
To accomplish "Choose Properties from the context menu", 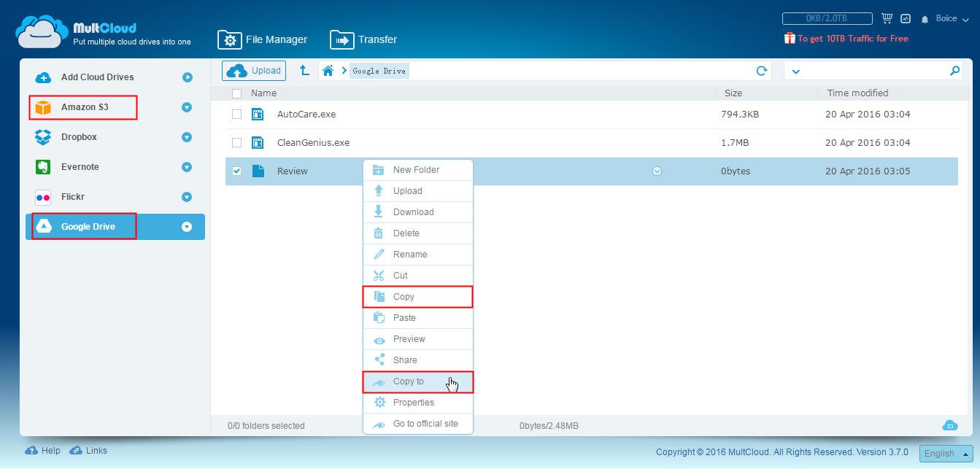I will [418, 403].
